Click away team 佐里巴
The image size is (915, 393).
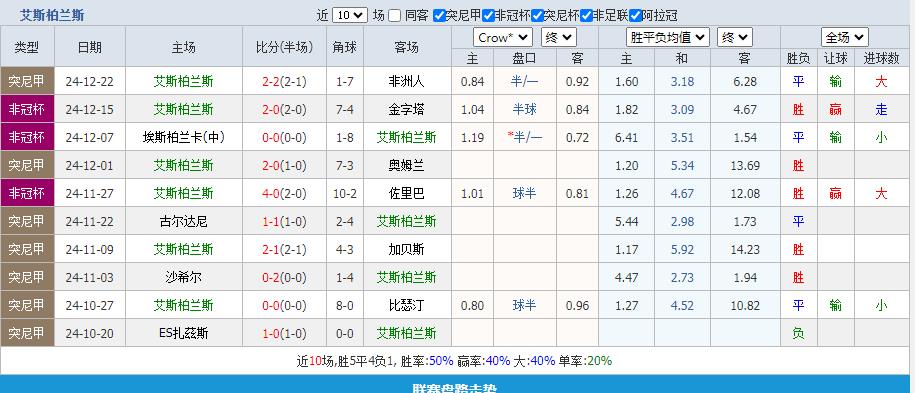click(x=407, y=193)
